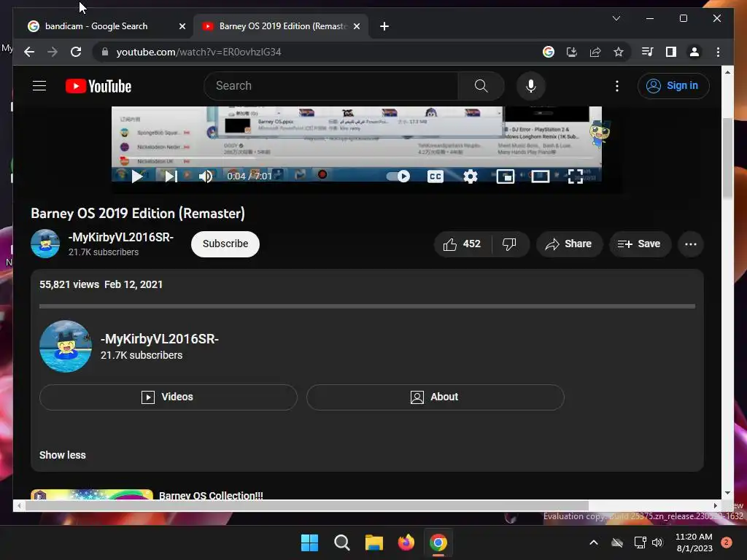Go to the YouTube home logo
Screen dimensions: 747x560
pos(98,86)
